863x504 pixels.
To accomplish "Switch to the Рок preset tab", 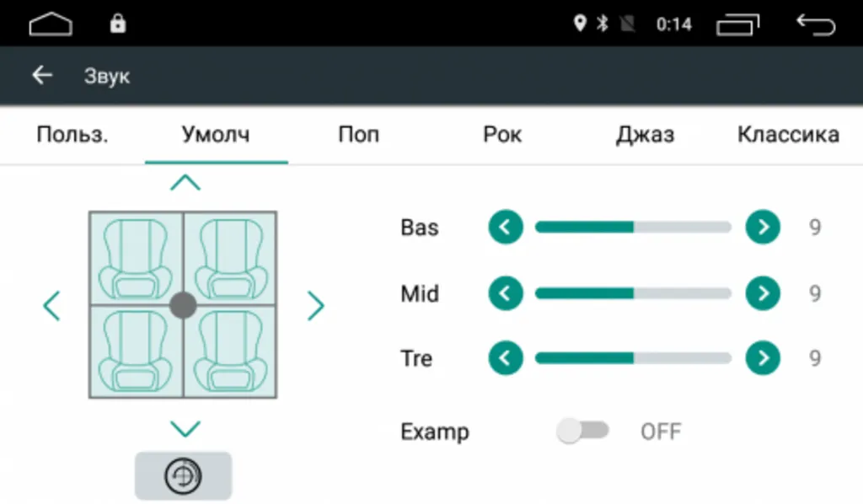I will pos(502,135).
